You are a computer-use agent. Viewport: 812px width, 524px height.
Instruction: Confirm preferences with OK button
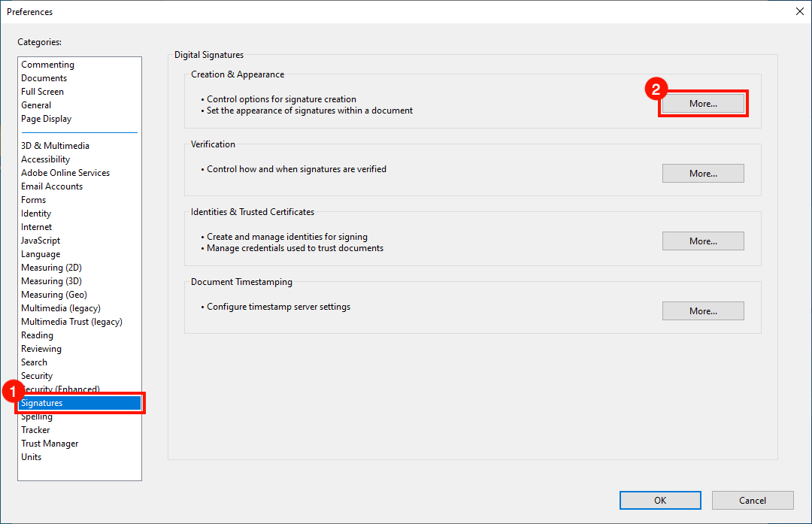coord(660,501)
